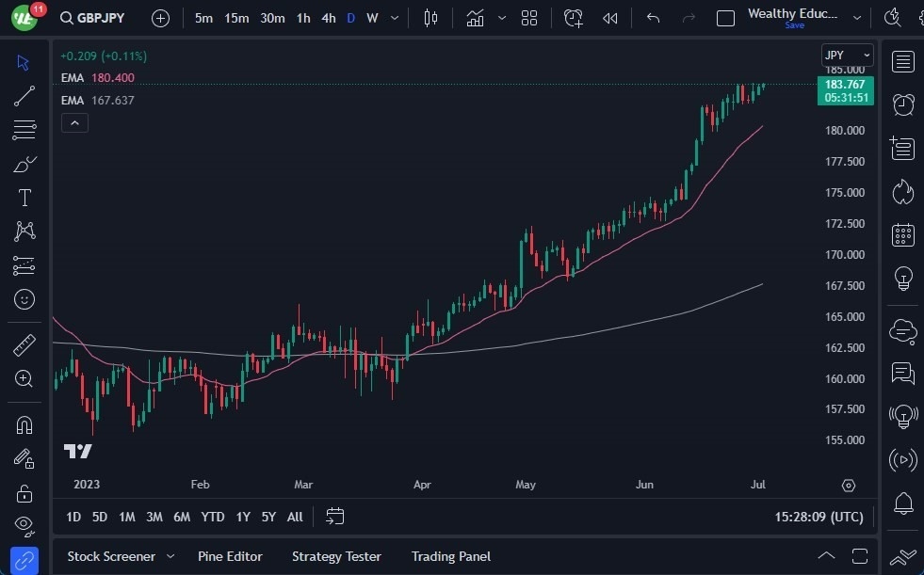The width and height of the screenshot is (924, 575).
Task: Select the 4h timeframe button
Action: click(328, 18)
